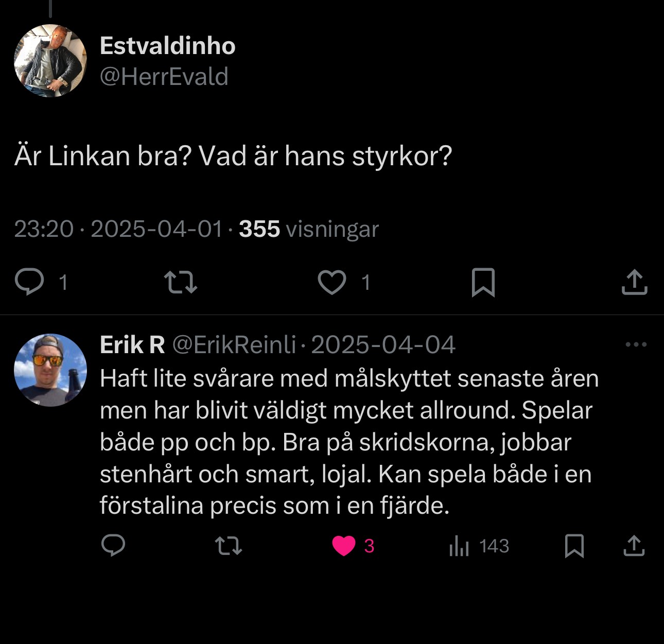Bookmark Erik R's reply
Image resolution: width=664 pixels, height=644 pixels.
pos(574,546)
